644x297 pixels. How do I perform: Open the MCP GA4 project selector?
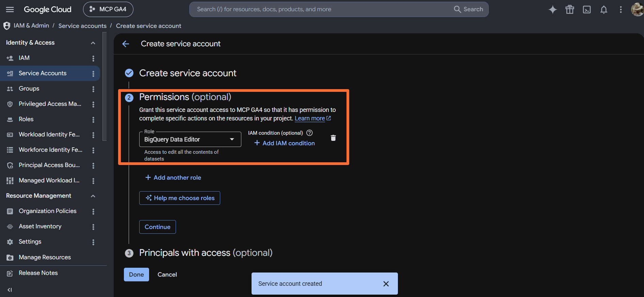pyautogui.click(x=108, y=9)
